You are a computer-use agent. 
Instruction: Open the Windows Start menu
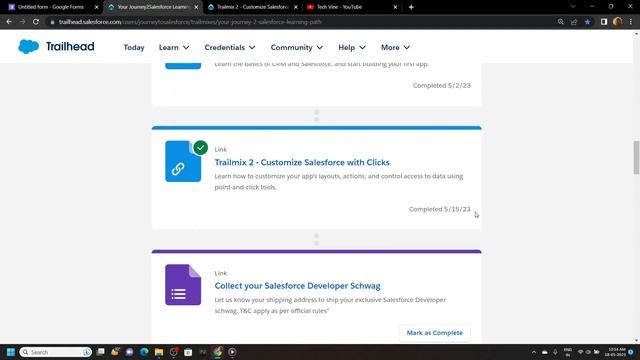tap(11, 352)
